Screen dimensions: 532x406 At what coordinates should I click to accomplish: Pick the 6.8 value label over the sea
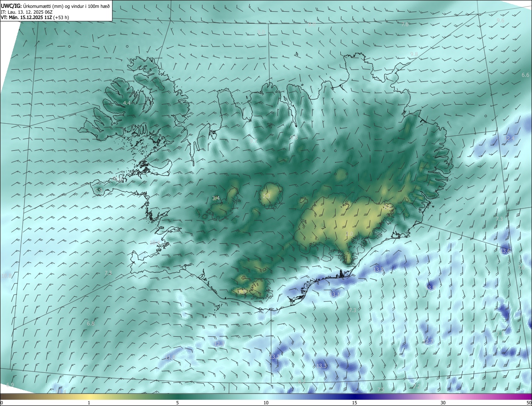tap(91, 323)
